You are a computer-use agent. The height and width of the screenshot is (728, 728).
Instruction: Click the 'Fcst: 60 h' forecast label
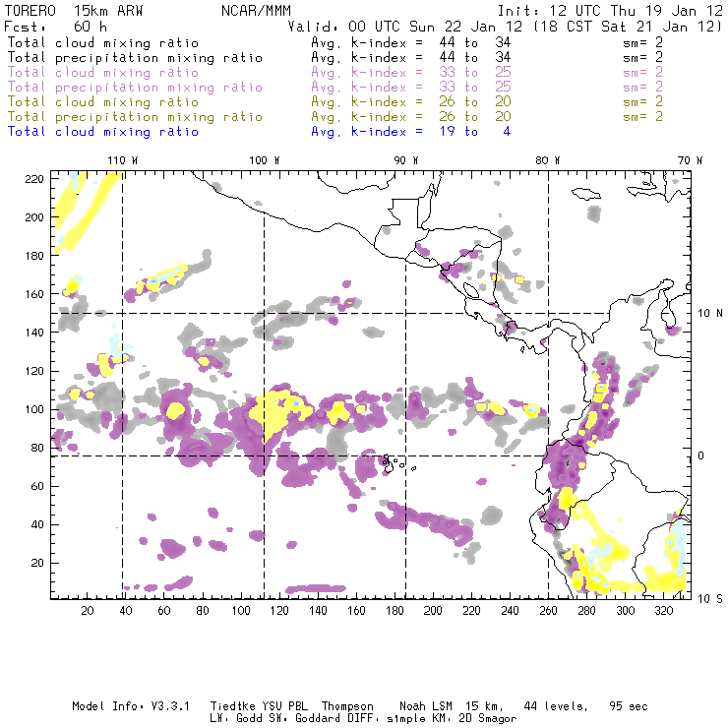(x=55, y=27)
